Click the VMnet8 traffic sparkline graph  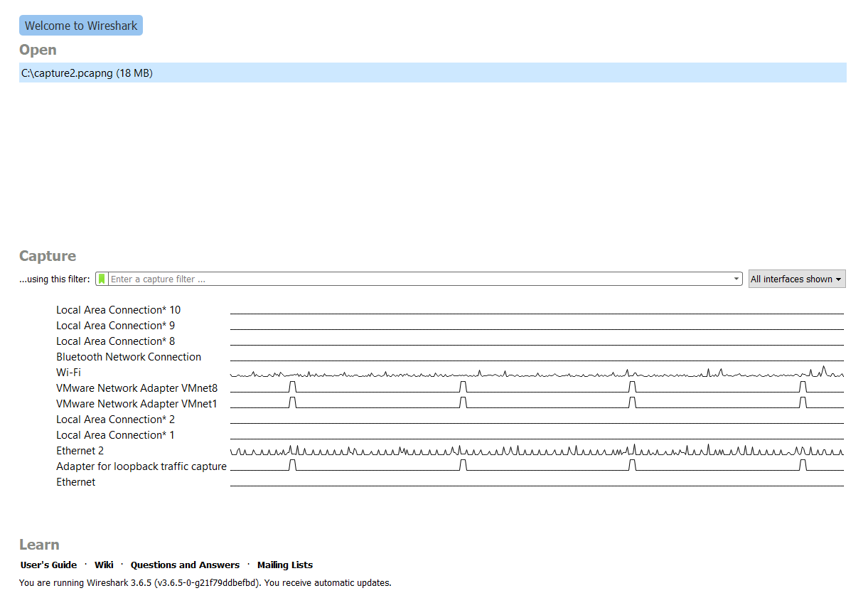coord(537,388)
